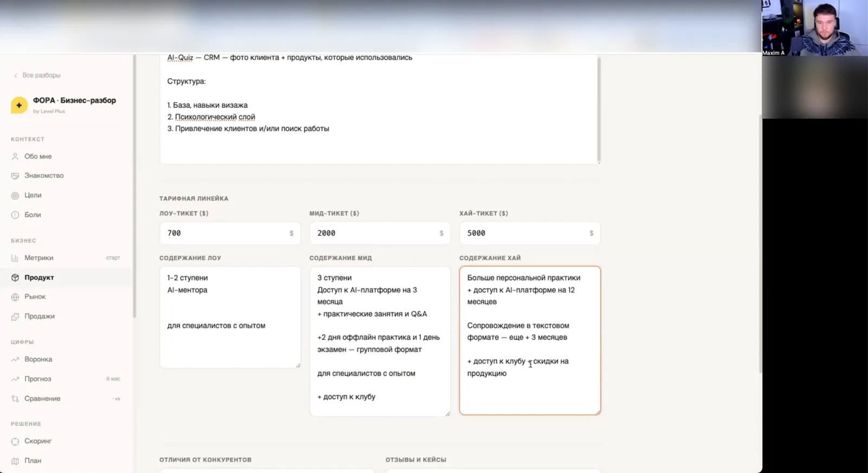
Task: Click the Обо мне person icon
Action: 15,156
